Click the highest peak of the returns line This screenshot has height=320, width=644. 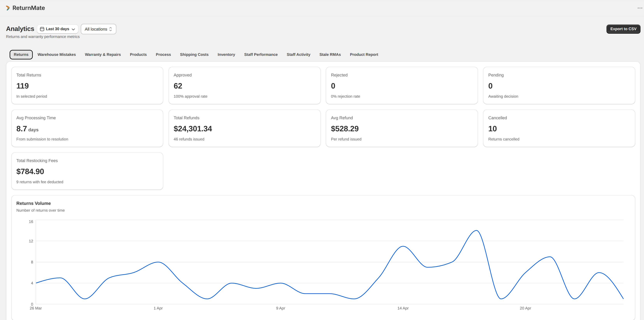click(x=476, y=231)
